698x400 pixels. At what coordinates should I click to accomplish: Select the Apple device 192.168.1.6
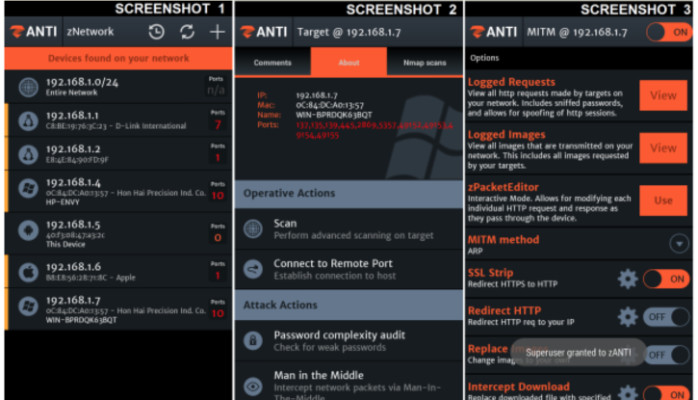coord(118,272)
